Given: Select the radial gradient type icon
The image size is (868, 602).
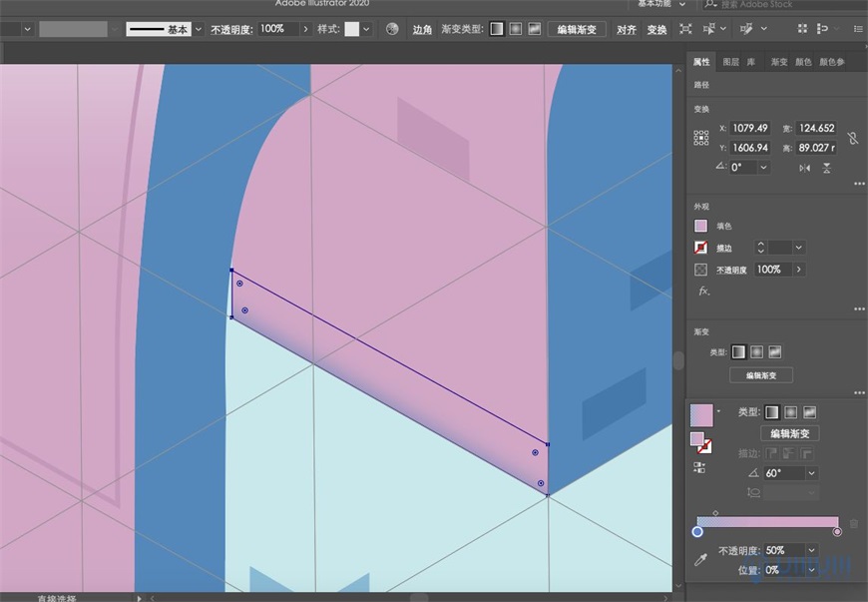Looking at the screenshot, I should (789, 412).
